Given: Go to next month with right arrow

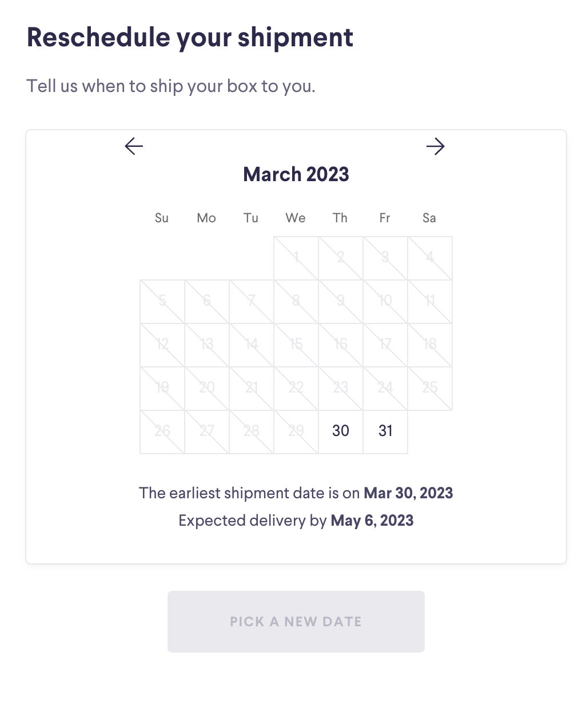Looking at the screenshot, I should [436, 146].
